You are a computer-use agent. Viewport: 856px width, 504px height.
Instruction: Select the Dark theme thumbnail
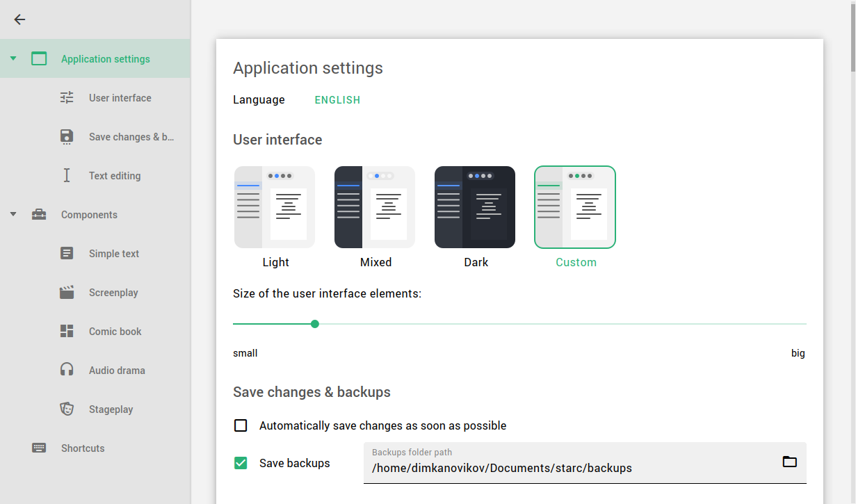[x=475, y=207]
